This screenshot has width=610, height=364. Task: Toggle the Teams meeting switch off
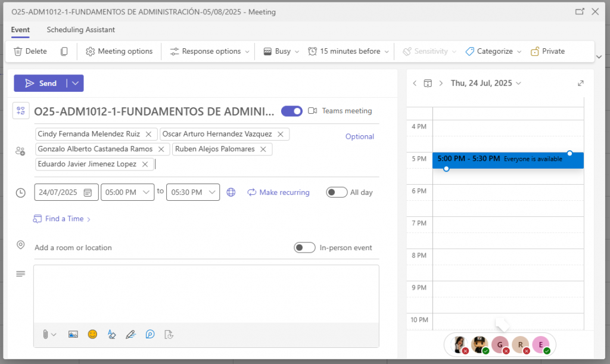292,111
